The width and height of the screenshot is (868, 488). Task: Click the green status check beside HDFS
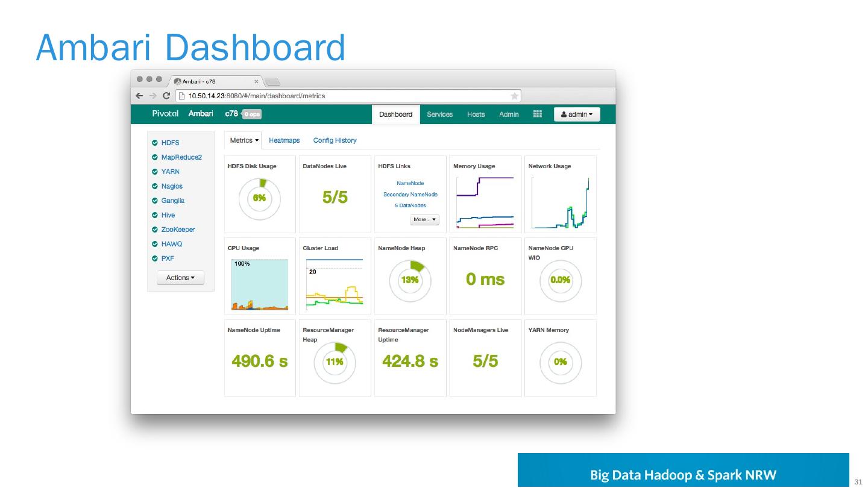point(155,143)
